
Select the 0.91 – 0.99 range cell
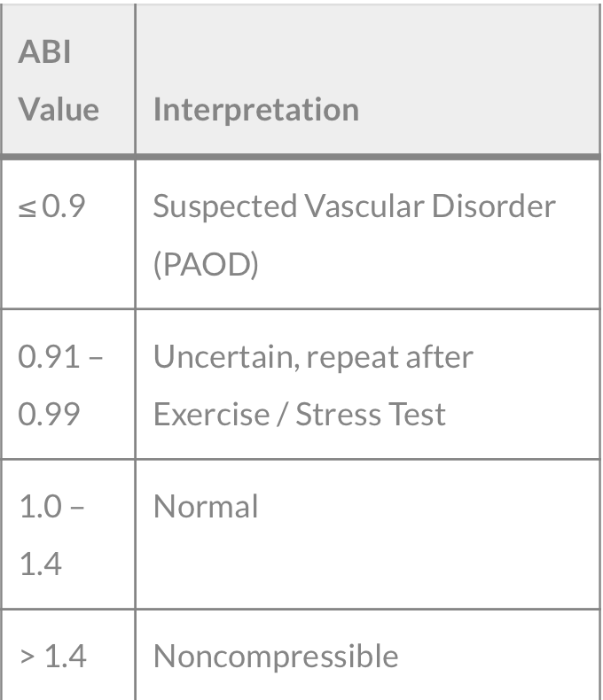click(x=68, y=384)
